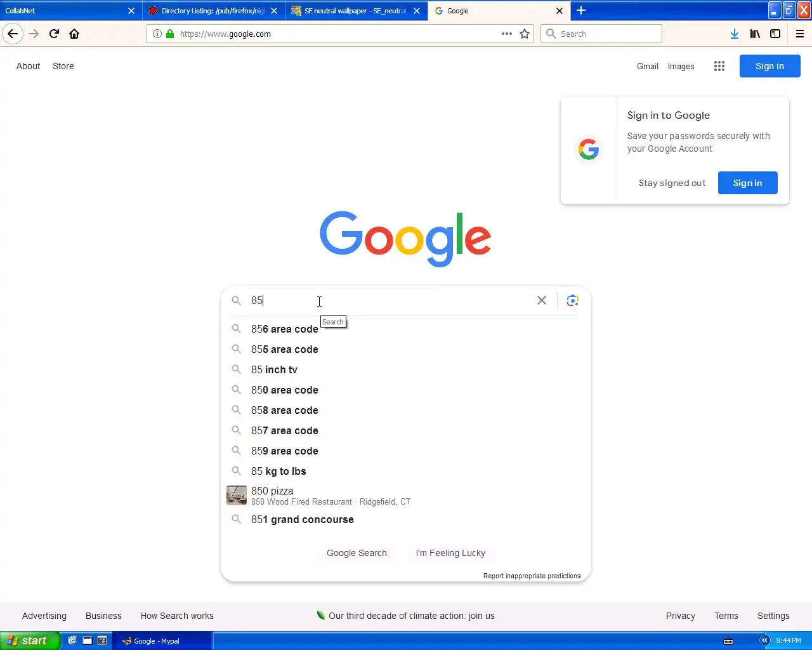Screen dimensions: 812x650
Task: Open the Store link
Action: click(x=63, y=66)
